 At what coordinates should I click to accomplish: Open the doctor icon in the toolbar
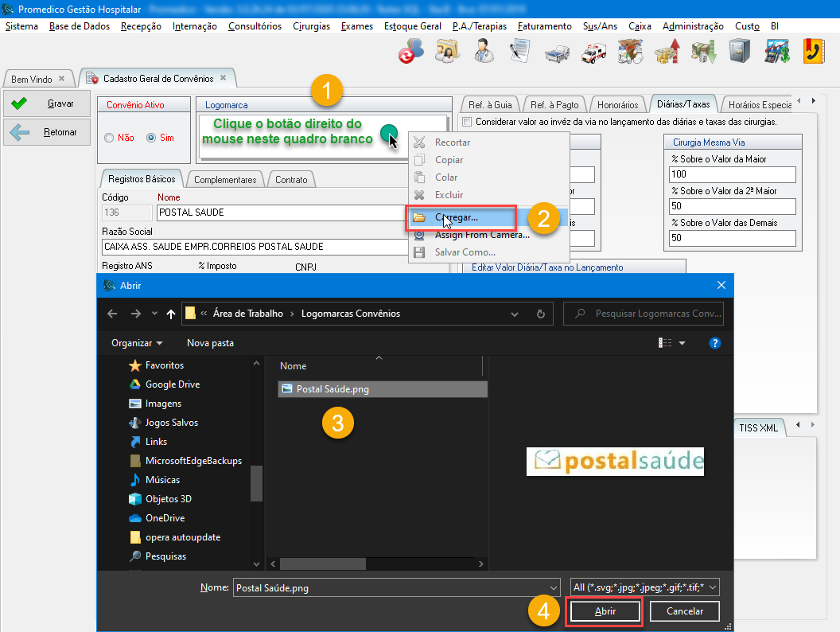(483, 53)
